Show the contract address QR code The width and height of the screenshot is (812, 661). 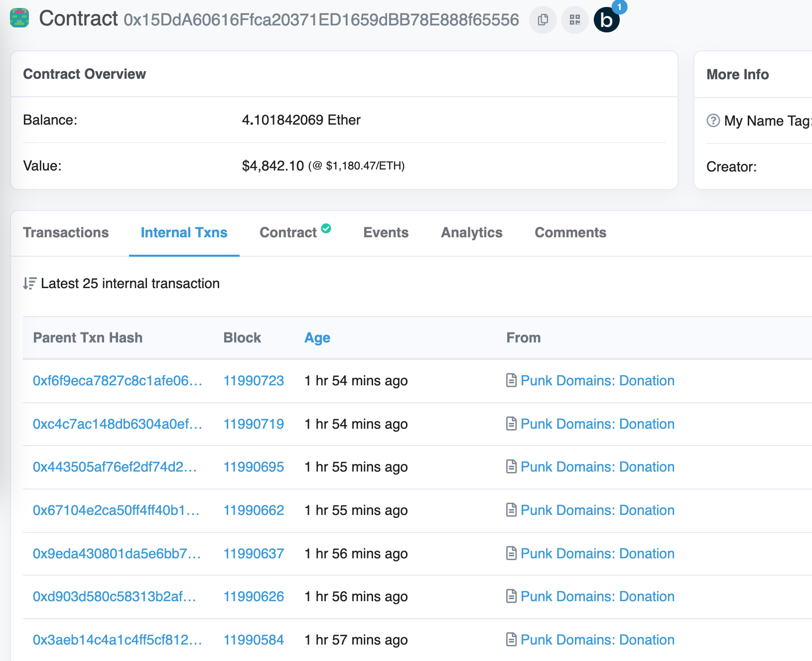point(575,20)
